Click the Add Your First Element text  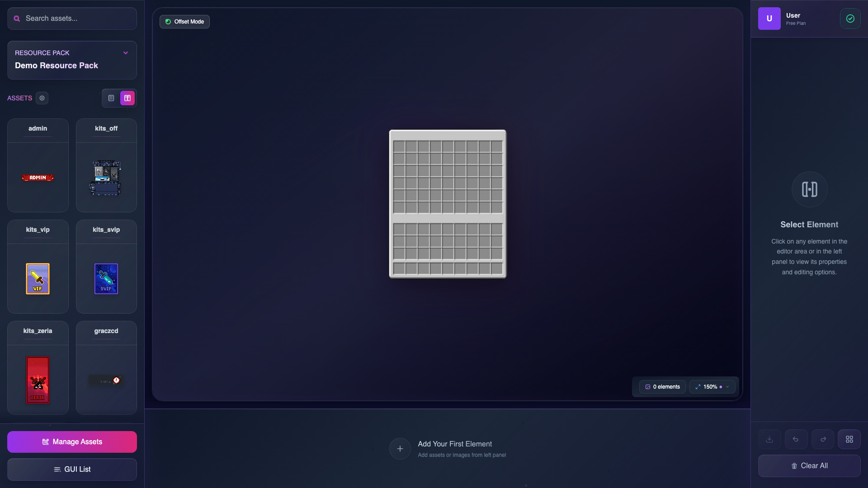tap(455, 444)
